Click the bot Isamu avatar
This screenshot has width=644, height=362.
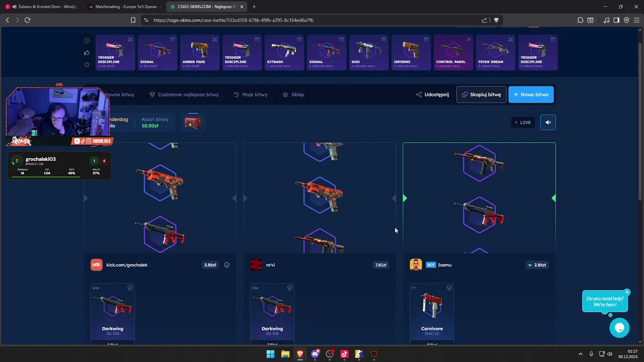coord(416,265)
